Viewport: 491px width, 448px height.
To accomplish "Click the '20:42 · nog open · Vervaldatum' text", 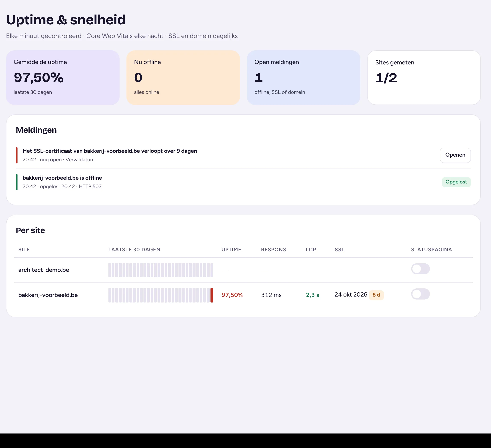I will coord(58,160).
